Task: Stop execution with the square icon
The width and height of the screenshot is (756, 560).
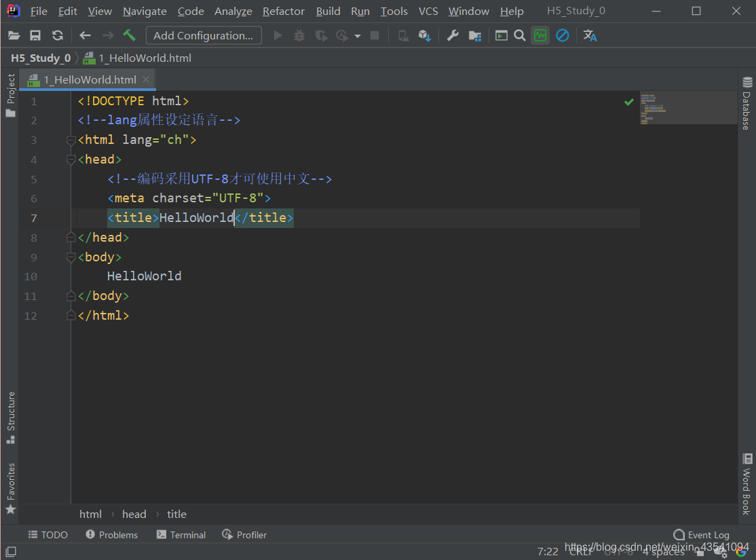Action: pyautogui.click(x=375, y=35)
